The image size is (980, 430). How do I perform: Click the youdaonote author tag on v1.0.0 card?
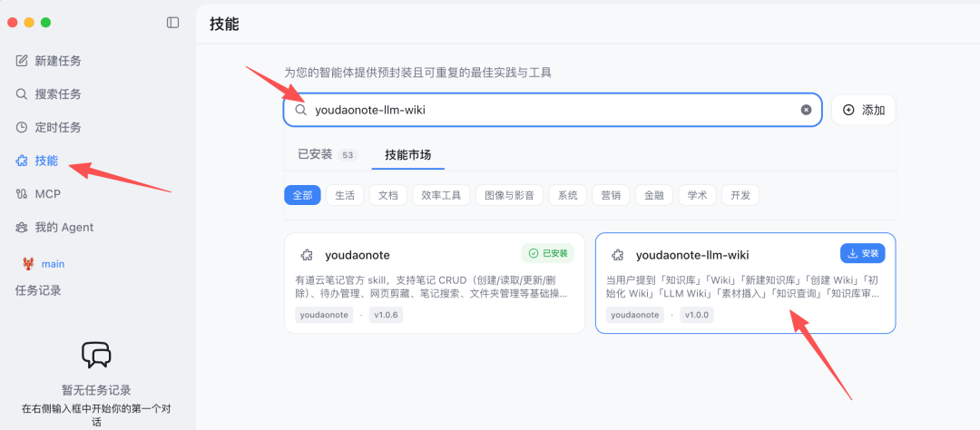pos(635,315)
